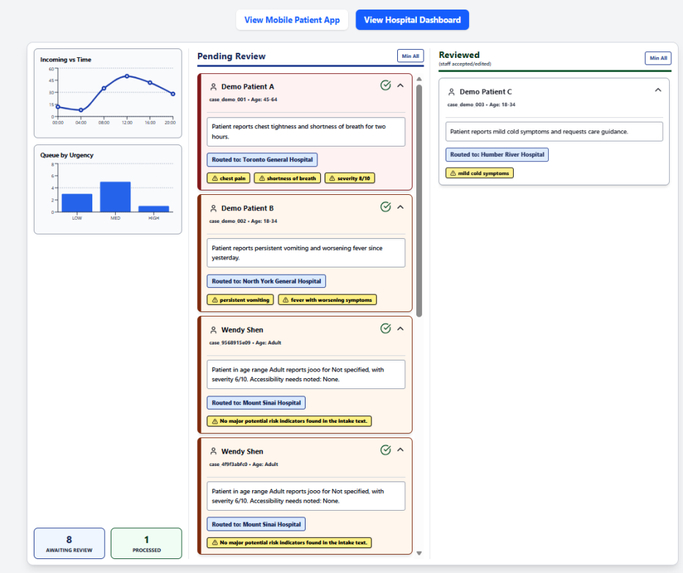The height and width of the screenshot is (573, 683).
Task: Click the persistent vomiting risk tag
Action: coord(240,300)
